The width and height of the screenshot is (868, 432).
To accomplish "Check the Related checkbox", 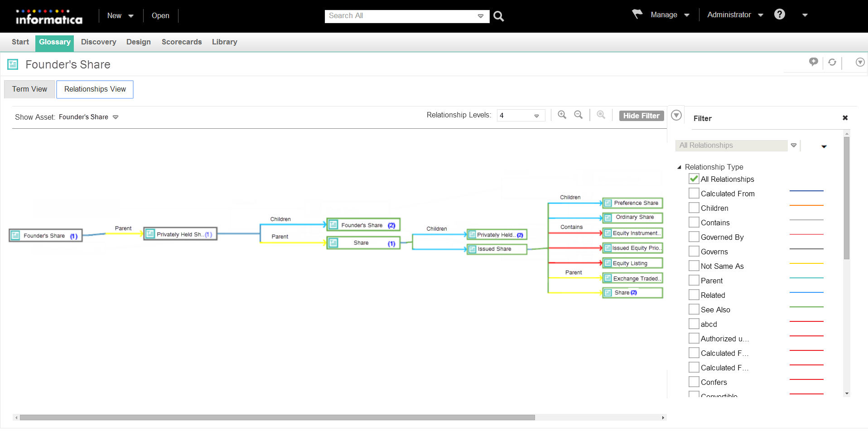I will [694, 295].
